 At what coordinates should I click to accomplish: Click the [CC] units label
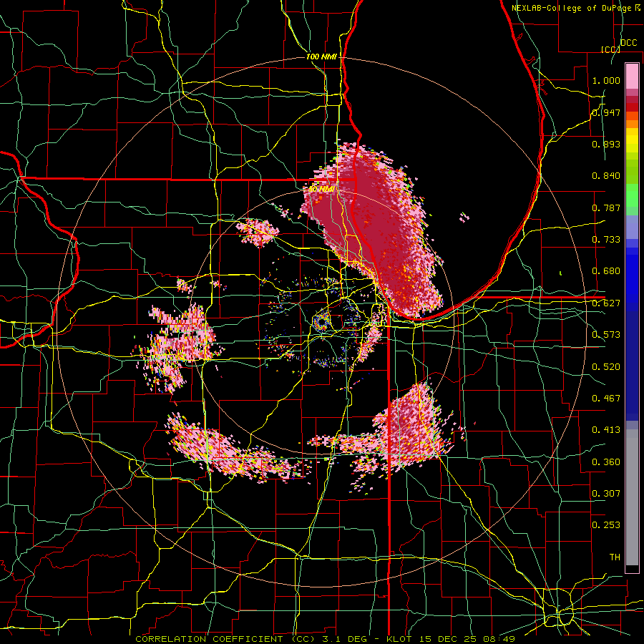[611, 49]
